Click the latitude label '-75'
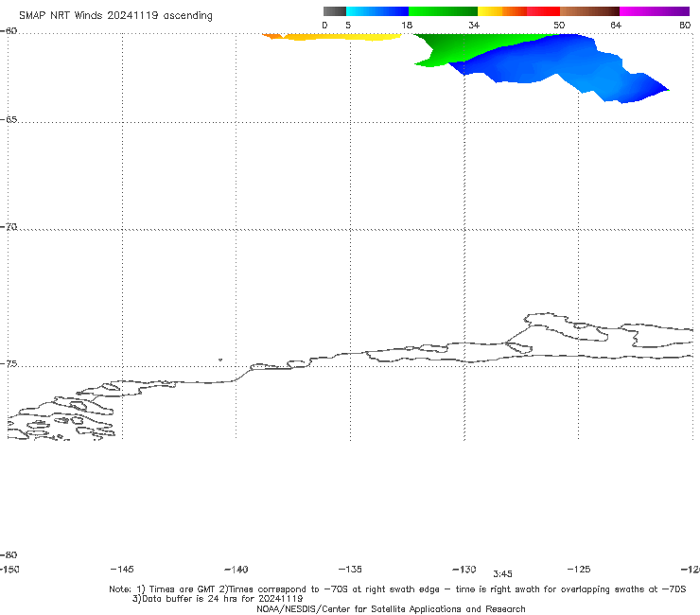The height and width of the screenshot is (615, 700). click(x=9, y=364)
